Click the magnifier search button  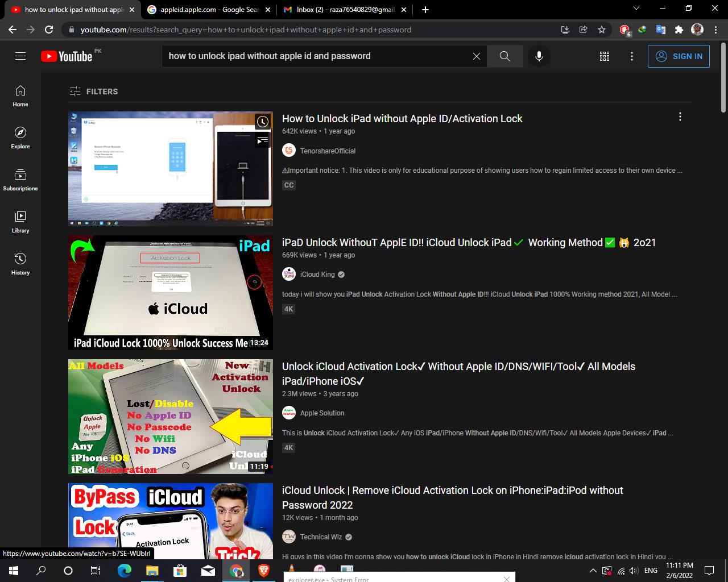click(x=504, y=56)
